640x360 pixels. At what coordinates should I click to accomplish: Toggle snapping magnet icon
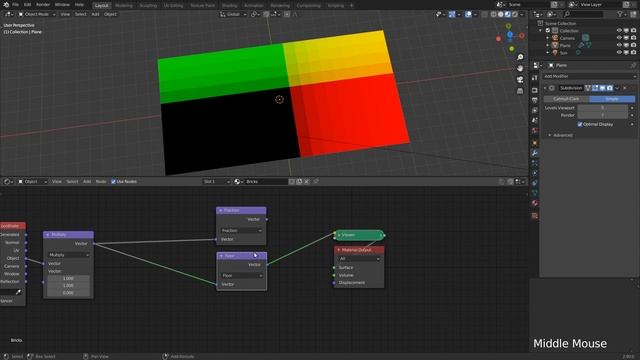[x=266, y=14]
